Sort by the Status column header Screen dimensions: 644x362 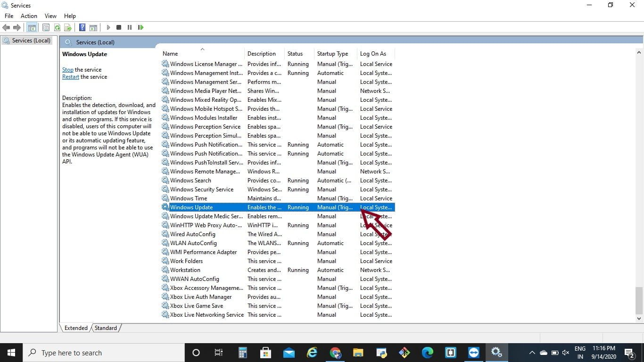(x=300, y=54)
